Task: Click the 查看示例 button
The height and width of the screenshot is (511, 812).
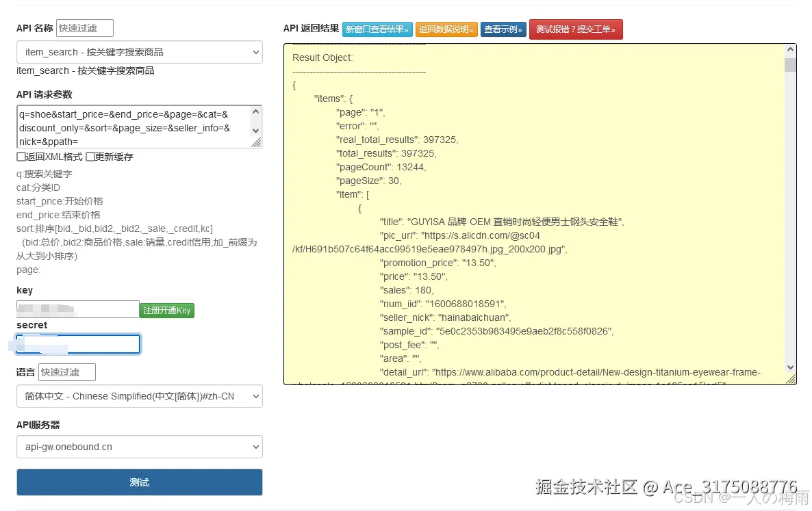Action: point(503,29)
